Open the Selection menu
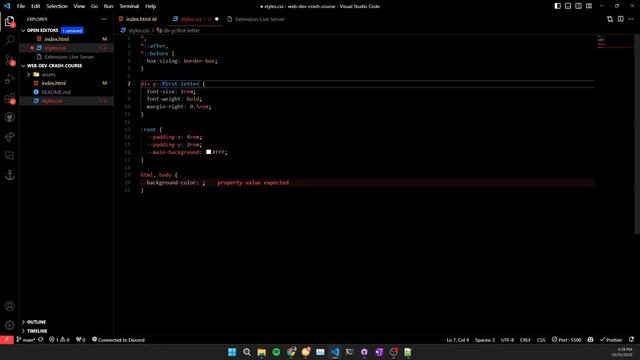 [x=57, y=6]
